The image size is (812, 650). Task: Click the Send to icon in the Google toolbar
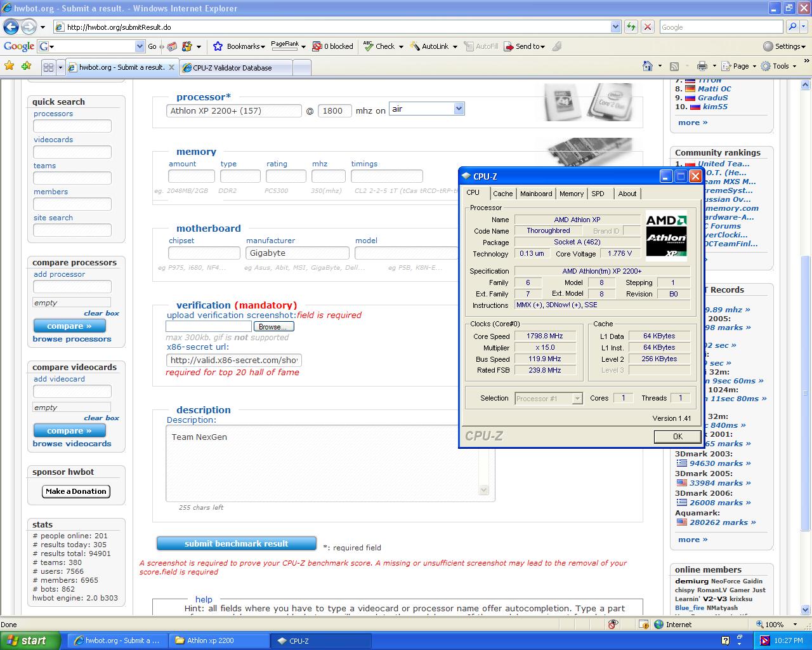pyautogui.click(x=508, y=46)
